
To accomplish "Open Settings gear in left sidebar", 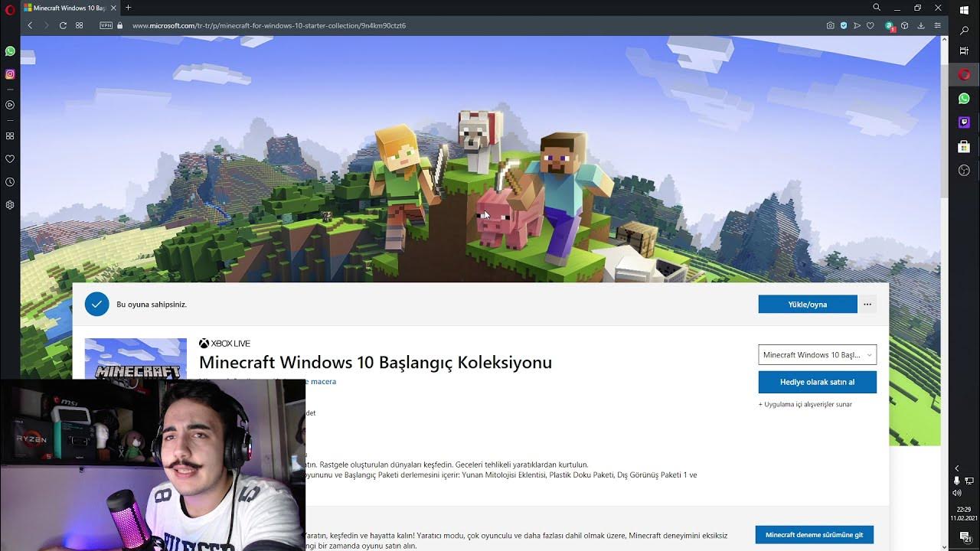I will point(10,205).
